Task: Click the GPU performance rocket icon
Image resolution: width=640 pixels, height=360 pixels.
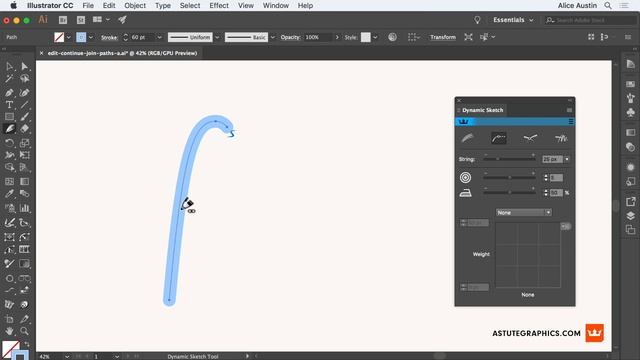Action: pos(122,20)
